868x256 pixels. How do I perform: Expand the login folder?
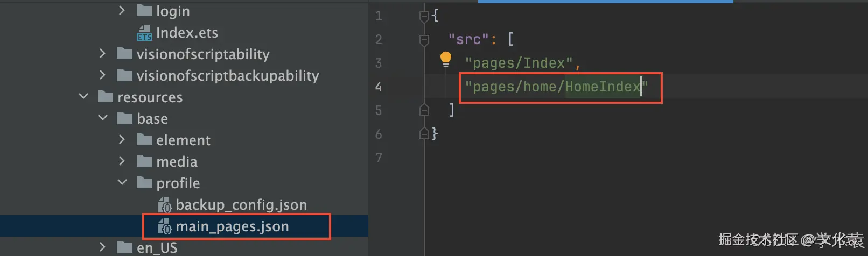click(x=122, y=11)
